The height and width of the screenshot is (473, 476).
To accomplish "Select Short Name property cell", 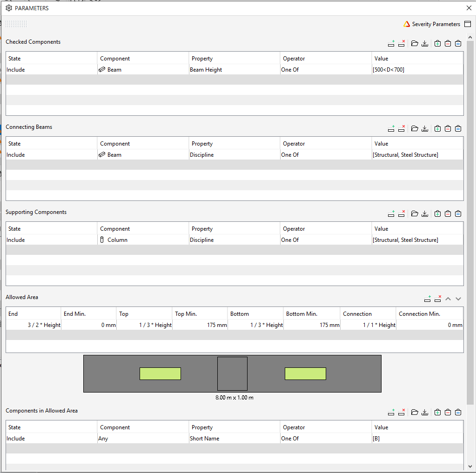I will [235, 439].
